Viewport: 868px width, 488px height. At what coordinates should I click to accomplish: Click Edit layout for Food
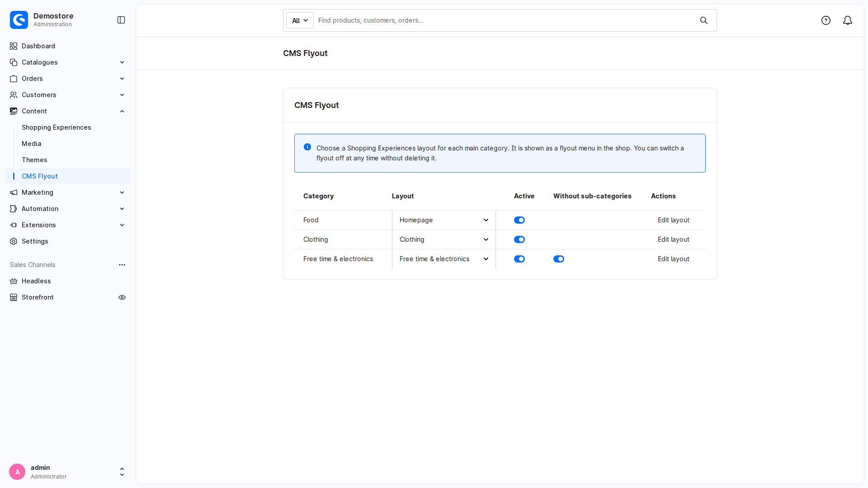pos(673,220)
